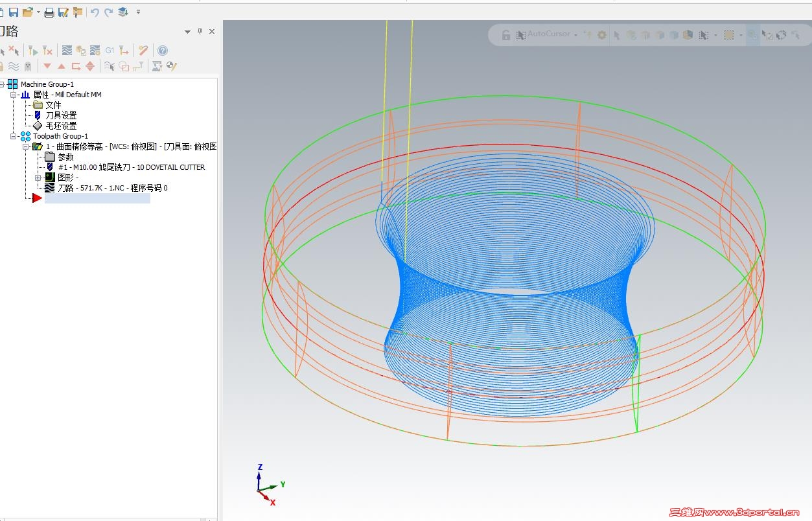Collapse the 属性 - Mill Default MM node
This screenshot has height=521, width=812.
point(14,95)
